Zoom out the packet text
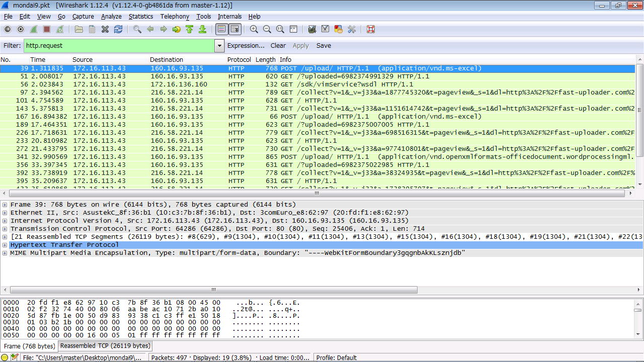The height and width of the screenshot is (362, 644). [267, 29]
